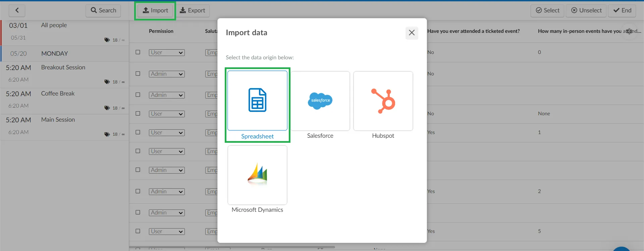Click the Select button
The image size is (644, 251).
[547, 10]
